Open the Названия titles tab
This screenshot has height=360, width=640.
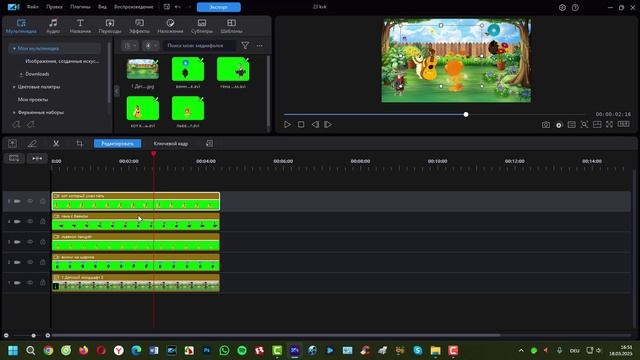point(80,26)
